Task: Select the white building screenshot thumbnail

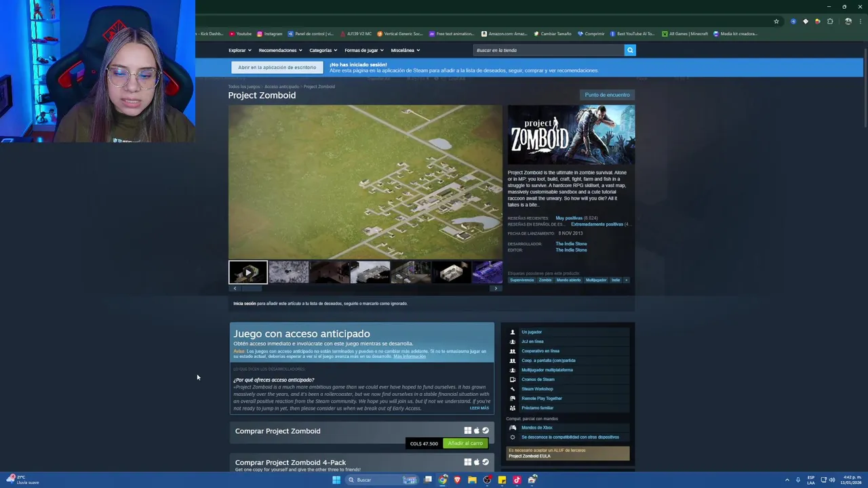Action: (x=452, y=272)
